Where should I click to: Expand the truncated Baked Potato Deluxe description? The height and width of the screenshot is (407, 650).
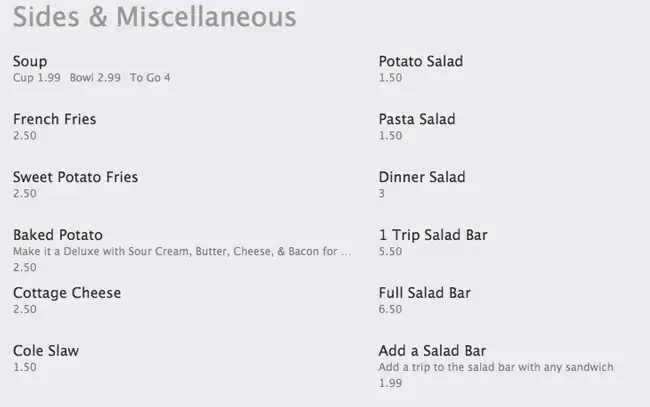click(182, 252)
